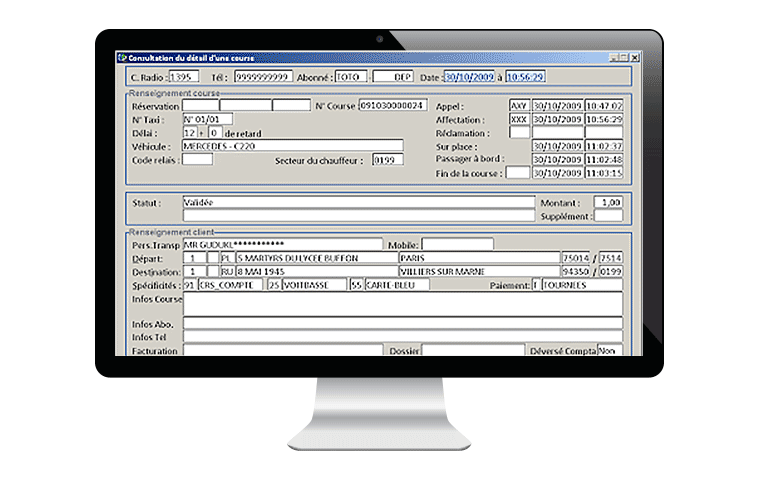Click the Infos Tel field
The image size is (760, 480).
tap(403, 337)
